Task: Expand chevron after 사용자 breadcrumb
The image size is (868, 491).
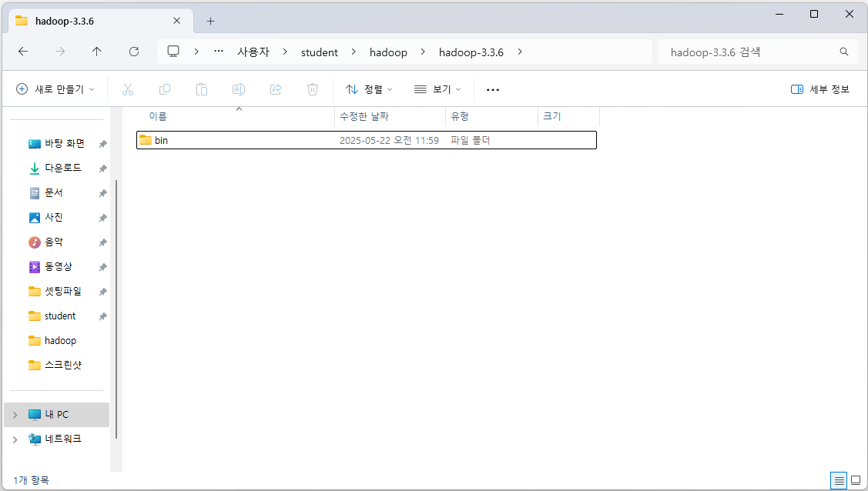Action: pos(285,52)
